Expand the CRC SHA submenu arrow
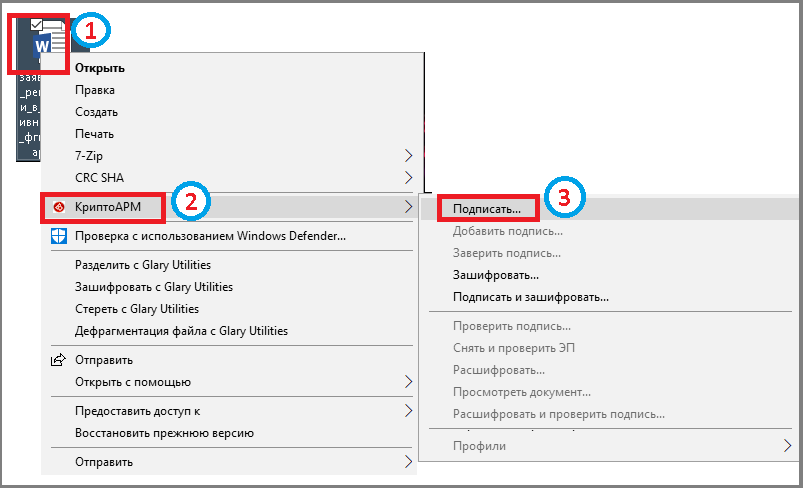The image size is (803, 488). click(x=408, y=178)
